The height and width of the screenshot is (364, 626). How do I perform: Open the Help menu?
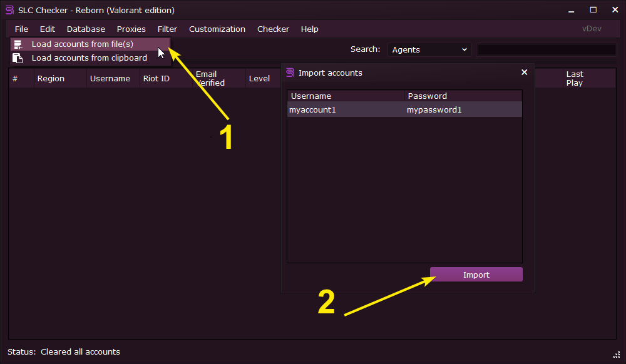click(x=309, y=29)
